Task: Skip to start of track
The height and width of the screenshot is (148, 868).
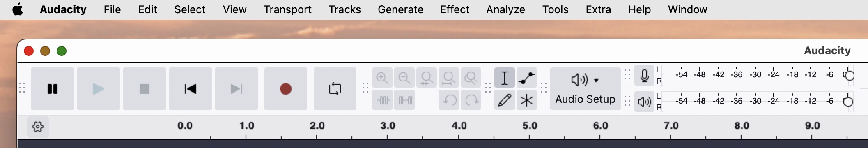Action: pos(191,89)
